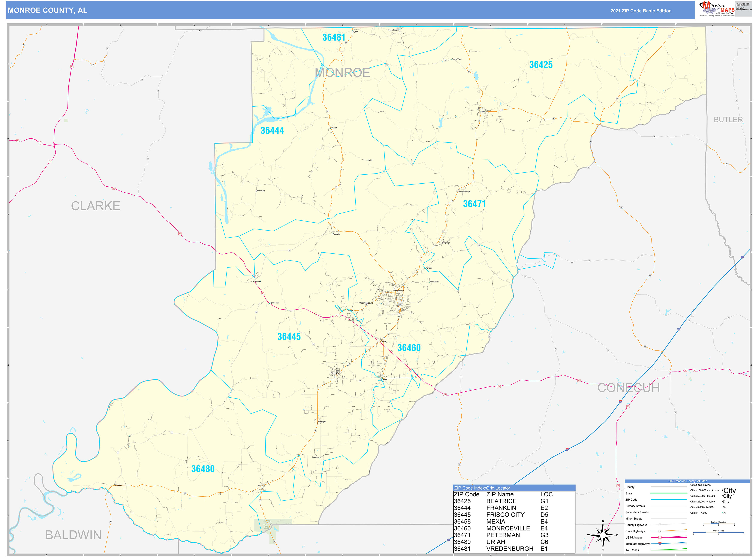Screen dimensions: 756x557
Task: Click 36458 in the ZIP index table
Action: [462, 521]
